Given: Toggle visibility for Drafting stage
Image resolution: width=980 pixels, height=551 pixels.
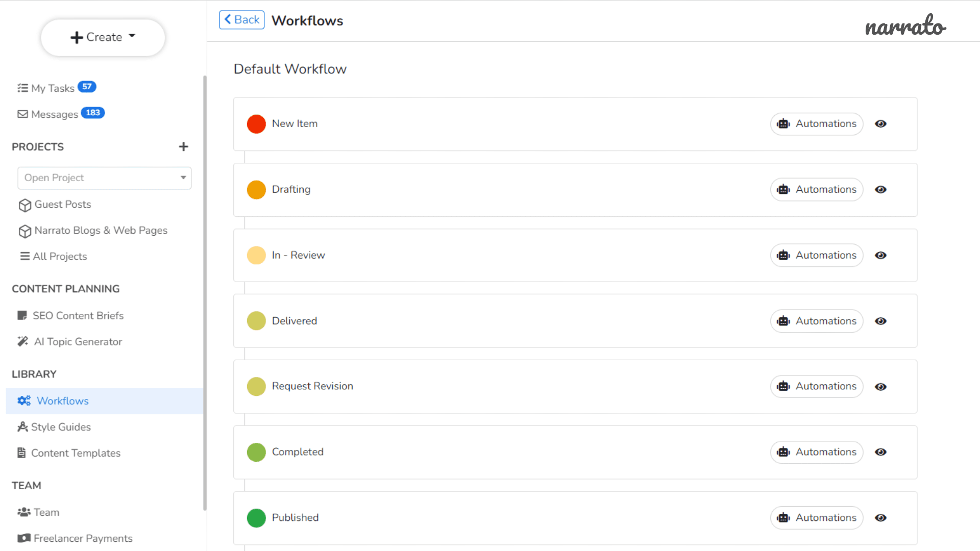Looking at the screenshot, I should (x=880, y=189).
